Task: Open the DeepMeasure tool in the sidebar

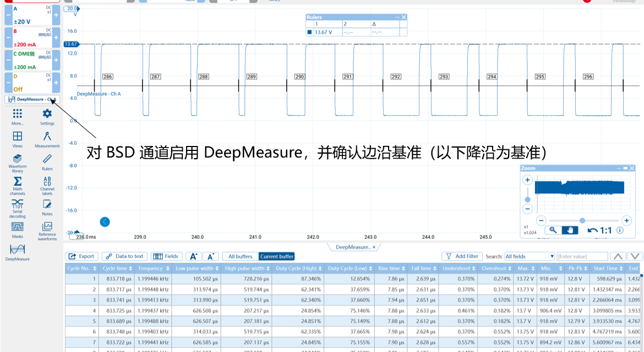Action: coord(17,252)
